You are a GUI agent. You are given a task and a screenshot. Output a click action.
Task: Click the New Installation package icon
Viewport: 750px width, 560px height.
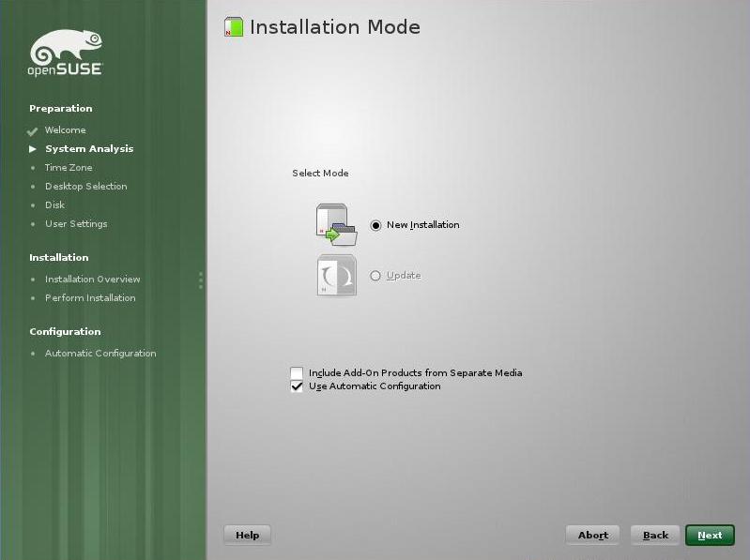tap(336, 224)
